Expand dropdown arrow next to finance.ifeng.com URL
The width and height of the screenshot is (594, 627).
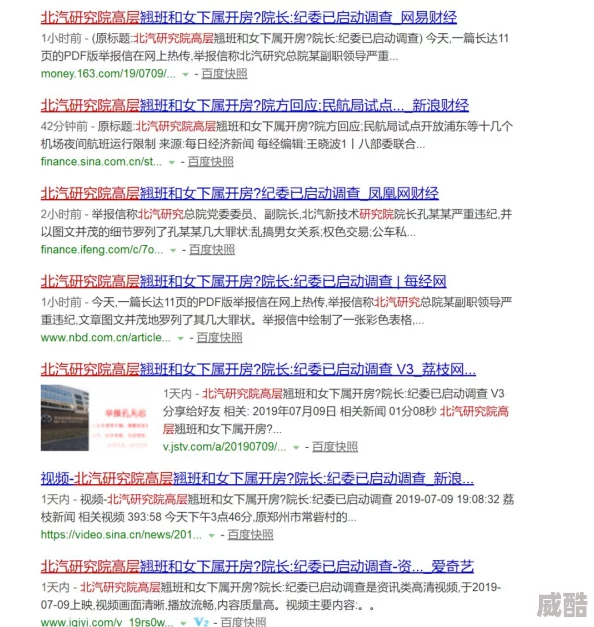point(173,250)
